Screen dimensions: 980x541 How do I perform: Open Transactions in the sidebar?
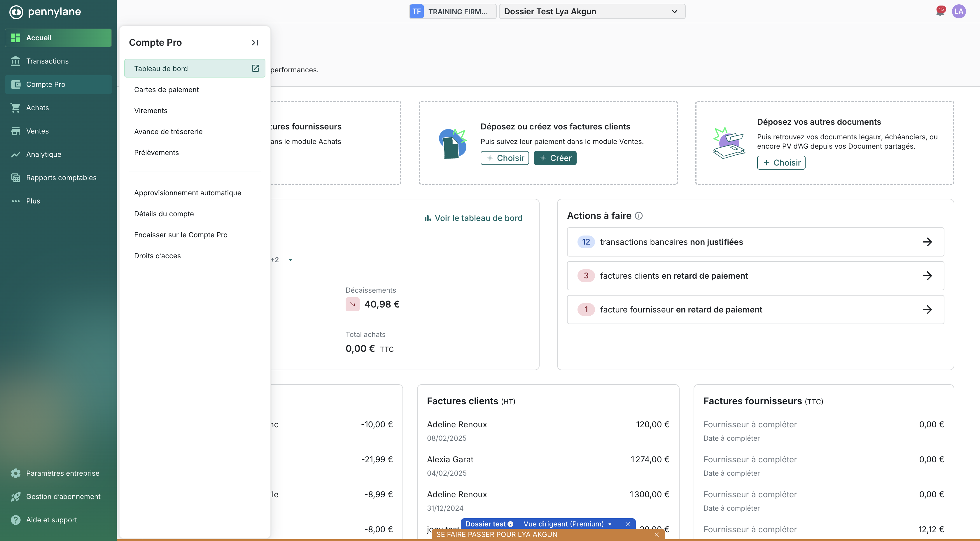coord(58,61)
